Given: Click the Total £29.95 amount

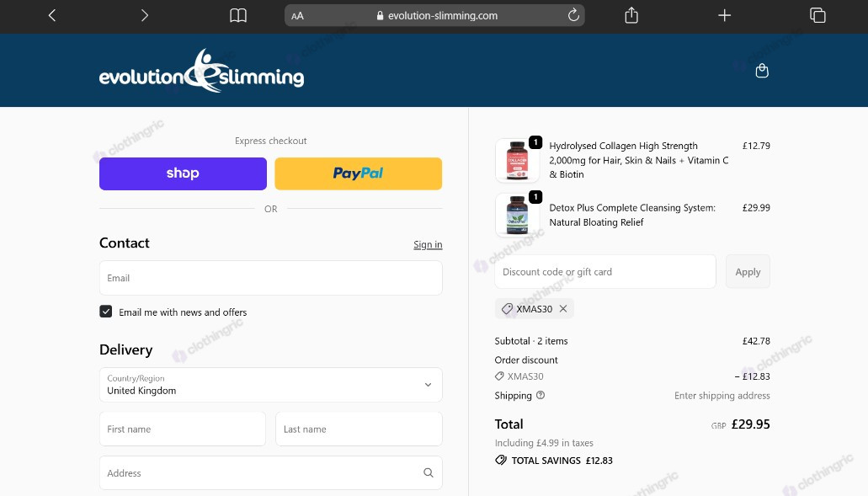Looking at the screenshot, I should pos(751,424).
